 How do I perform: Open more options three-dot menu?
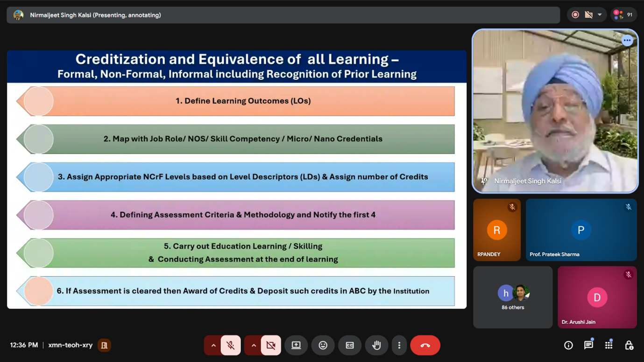coord(399,345)
